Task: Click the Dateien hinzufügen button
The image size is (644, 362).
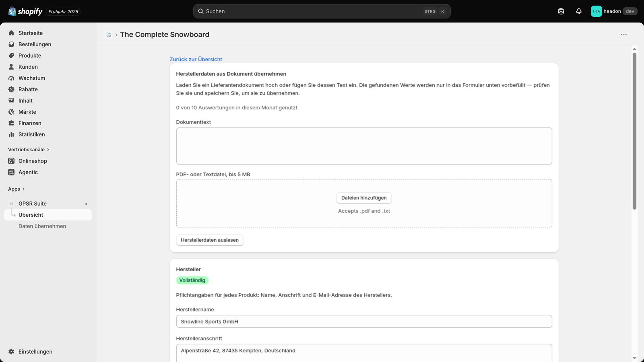Action: point(364,198)
